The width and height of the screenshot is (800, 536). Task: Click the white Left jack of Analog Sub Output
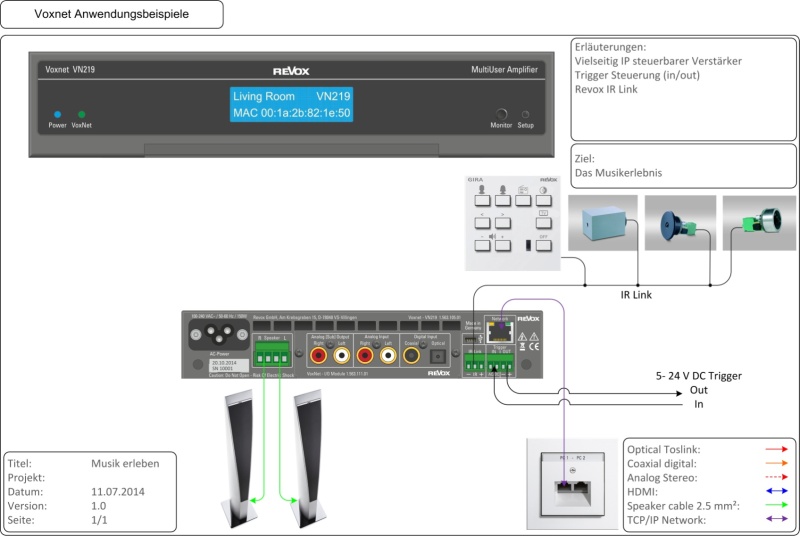pyautogui.click(x=341, y=355)
